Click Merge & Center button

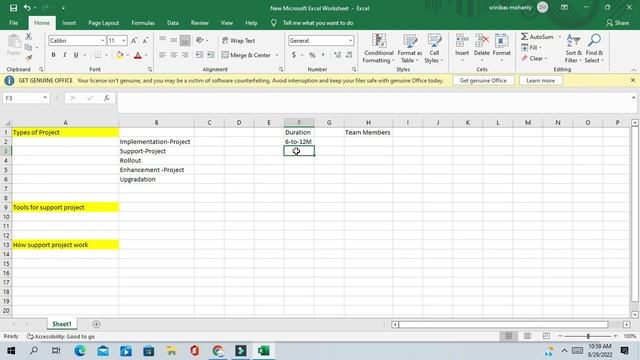point(246,55)
